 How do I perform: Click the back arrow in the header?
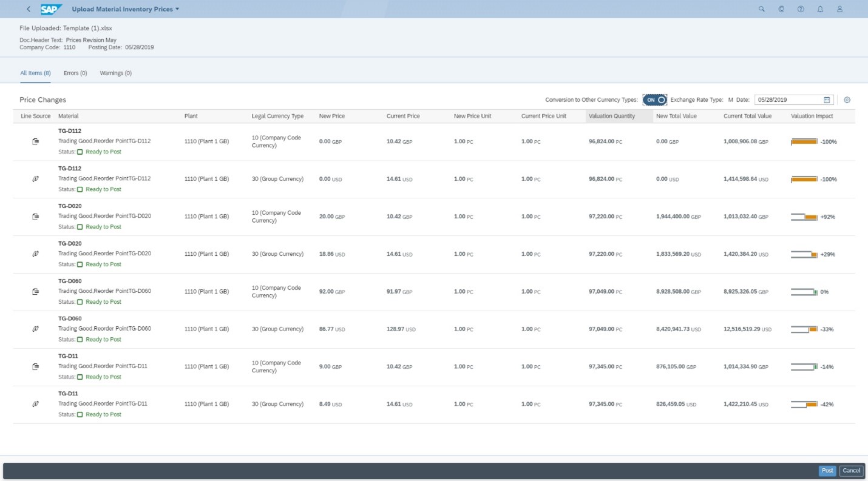coord(29,9)
